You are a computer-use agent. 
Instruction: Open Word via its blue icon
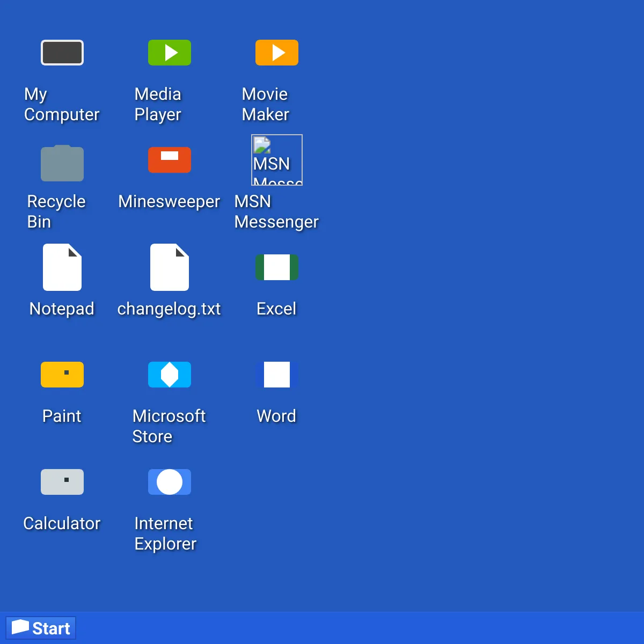pos(277,375)
